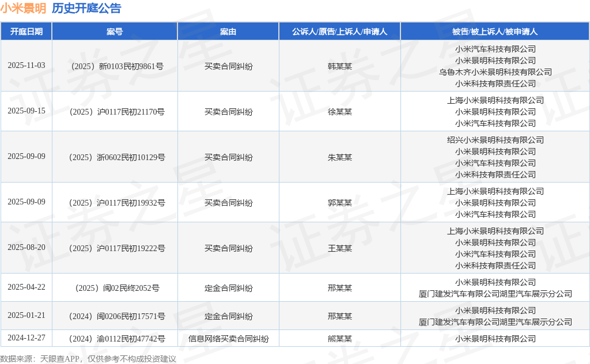Click 定金合同纠纷 in the 2025-04-22 row
Screen dimensions: 590x364
[x=228, y=289]
